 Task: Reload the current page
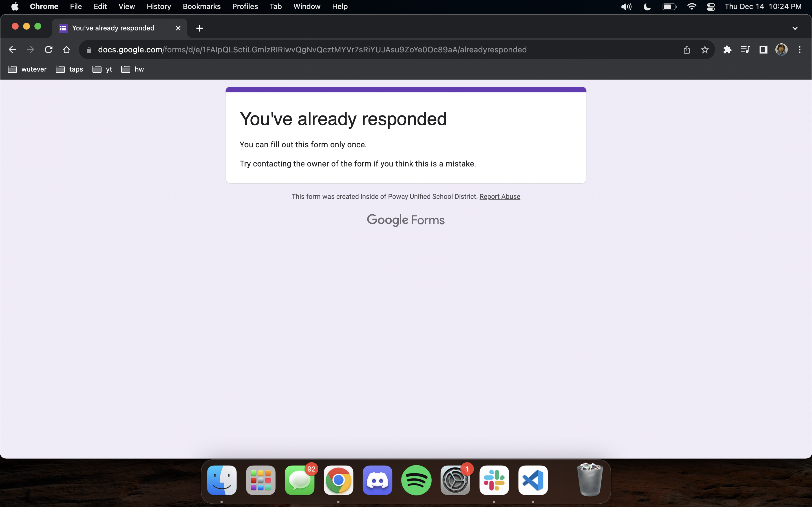(49, 50)
